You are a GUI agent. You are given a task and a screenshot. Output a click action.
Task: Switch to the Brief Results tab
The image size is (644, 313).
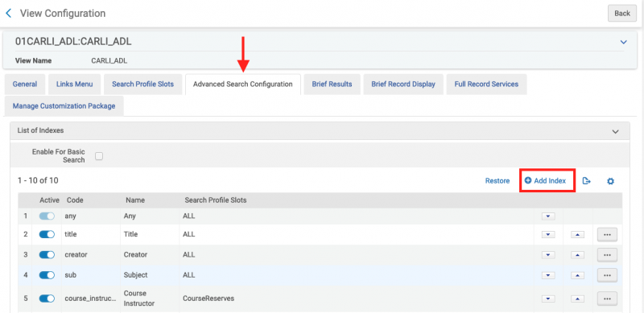point(332,84)
